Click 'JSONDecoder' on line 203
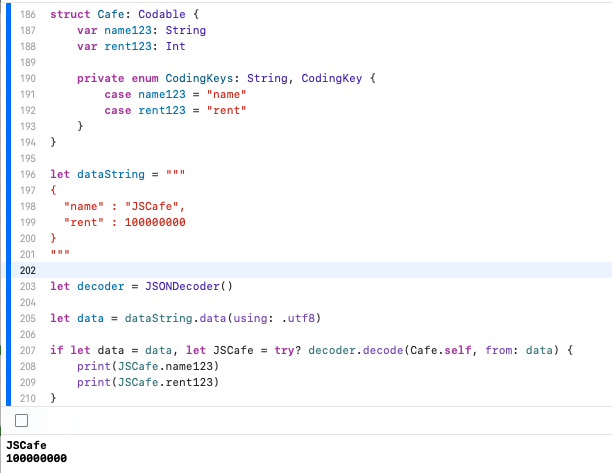The height and width of the screenshot is (473, 612). coord(182,286)
